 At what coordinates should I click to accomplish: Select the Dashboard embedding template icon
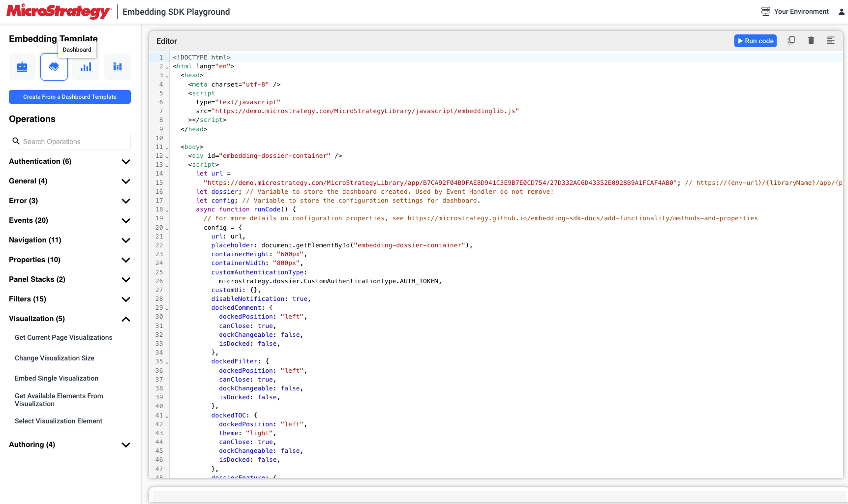tap(54, 67)
